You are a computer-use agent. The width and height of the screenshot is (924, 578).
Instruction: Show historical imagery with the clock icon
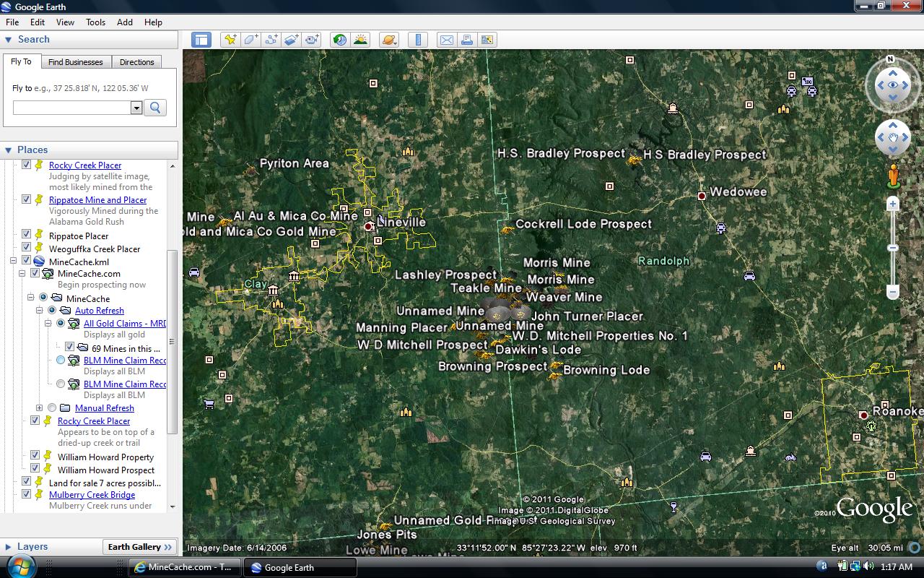(x=339, y=40)
